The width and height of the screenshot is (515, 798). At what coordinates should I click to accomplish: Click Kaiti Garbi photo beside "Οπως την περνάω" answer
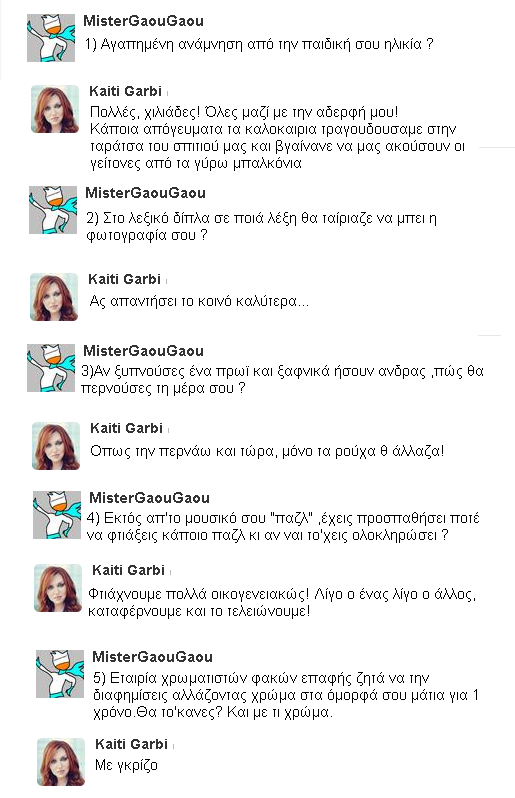pyautogui.click(x=56, y=445)
